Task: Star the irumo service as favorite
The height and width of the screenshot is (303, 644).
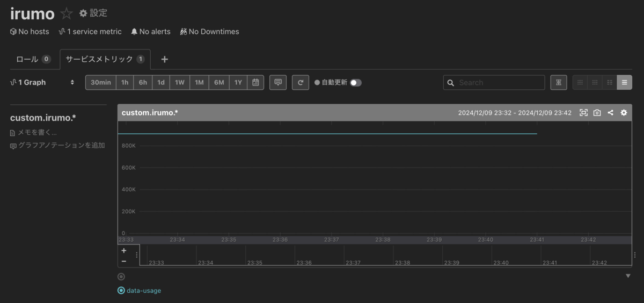Action: 67,13
